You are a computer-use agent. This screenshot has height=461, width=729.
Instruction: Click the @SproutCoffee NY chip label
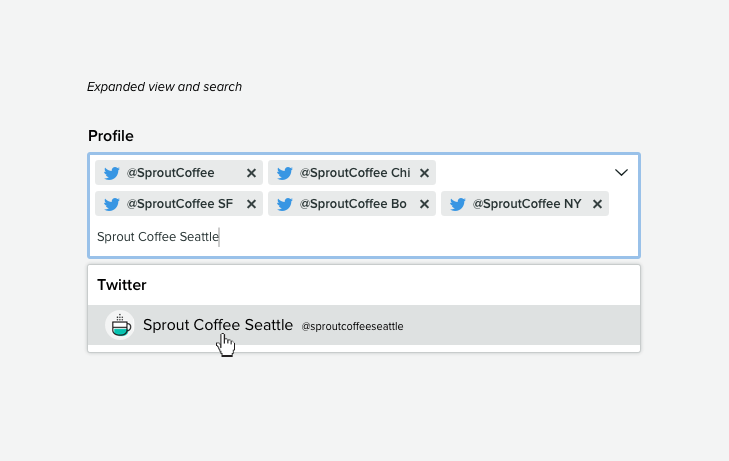pos(526,204)
